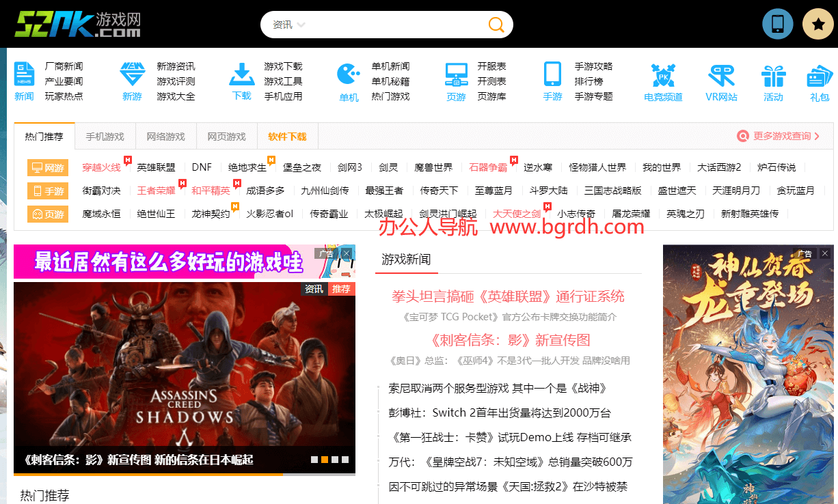Click the 新游 diamond icon
The image size is (838, 504).
point(132,74)
